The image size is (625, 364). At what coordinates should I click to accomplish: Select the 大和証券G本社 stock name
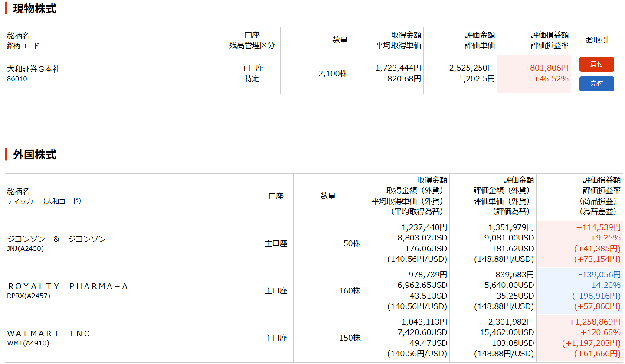(x=33, y=69)
